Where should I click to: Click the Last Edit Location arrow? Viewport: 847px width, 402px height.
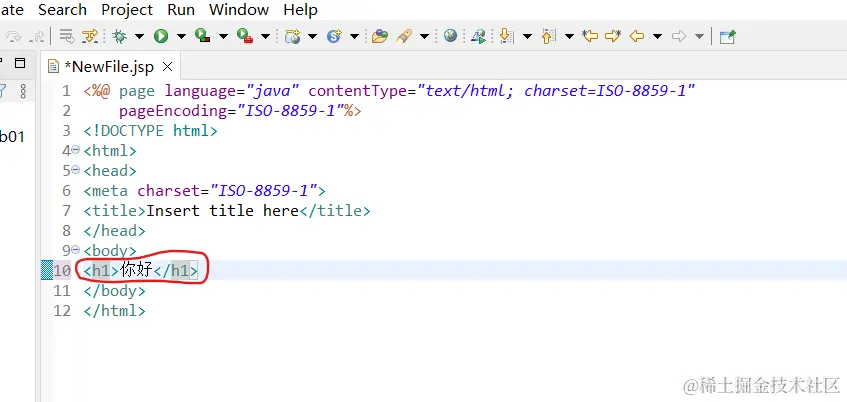(x=590, y=36)
